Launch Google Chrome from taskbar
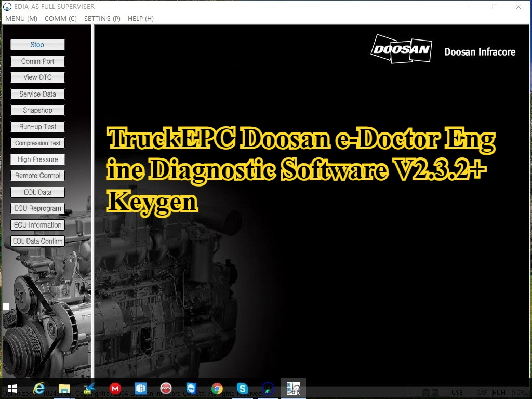Screen dimensions: 532x399 (x=217, y=389)
